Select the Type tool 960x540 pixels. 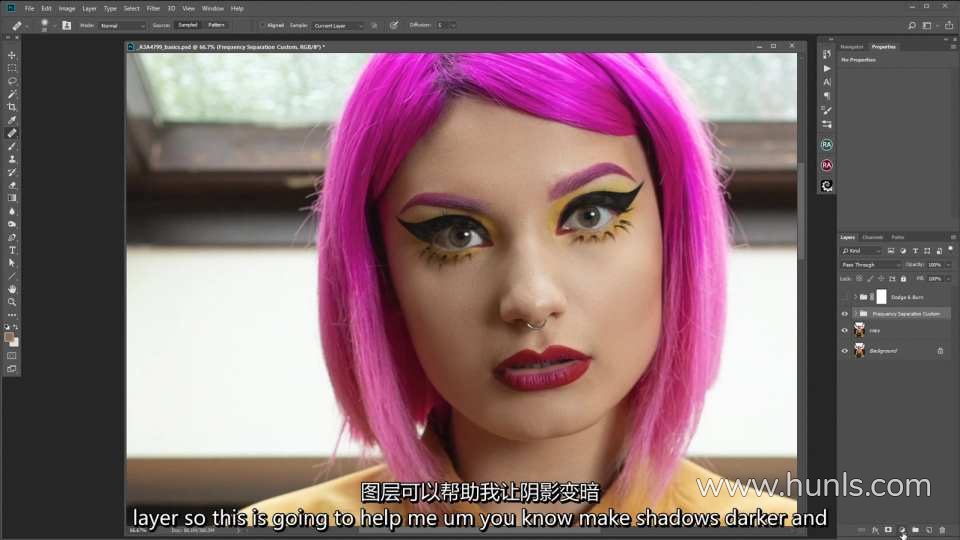click(x=12, y=250)
